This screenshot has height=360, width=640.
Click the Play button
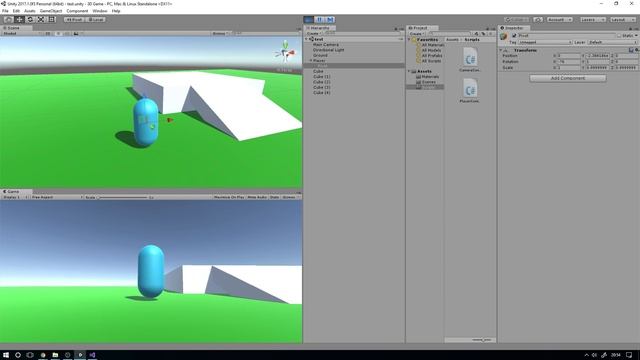click(x=309, y=20)
